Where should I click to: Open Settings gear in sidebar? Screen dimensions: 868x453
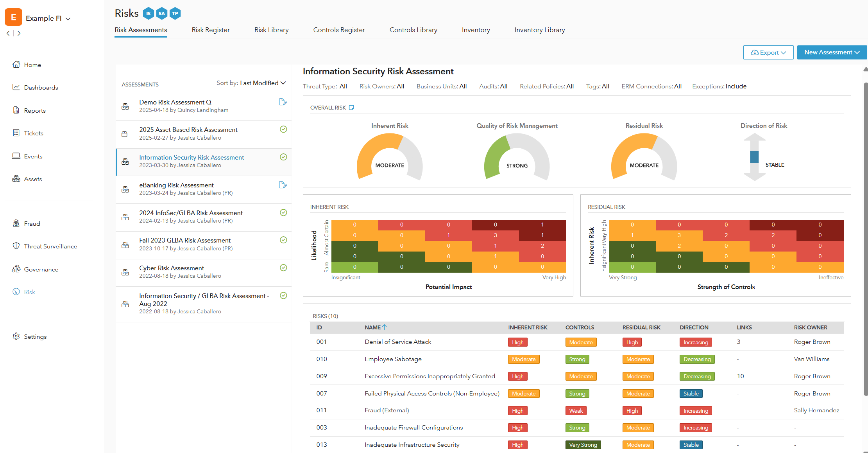tap(16, 336)
